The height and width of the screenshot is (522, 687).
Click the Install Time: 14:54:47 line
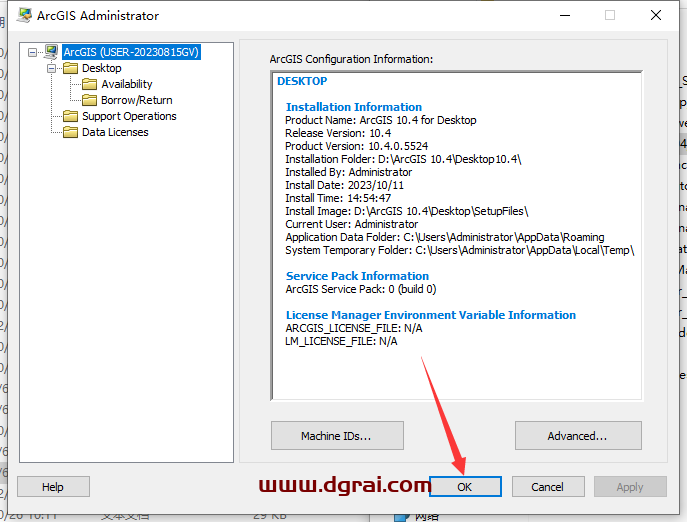pyautogui.click(x=338, y=198)
